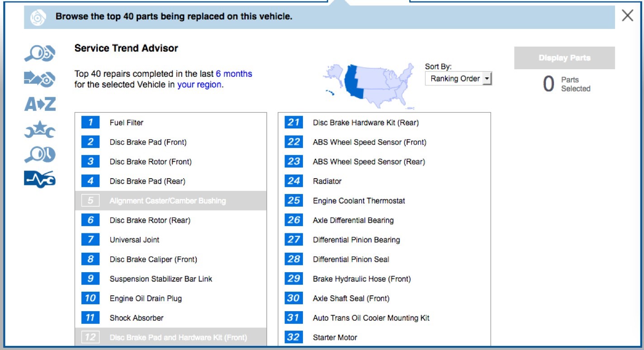Click the magnifier-with-brake-disc sidebar icon
This screenshot has width=644, height=350.
tap(39, 54)
